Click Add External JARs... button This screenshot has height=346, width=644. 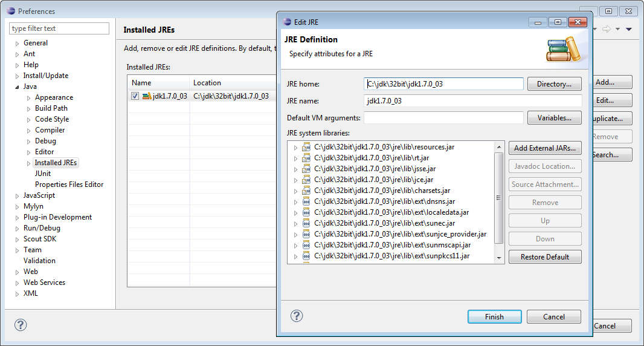(545, 148)
